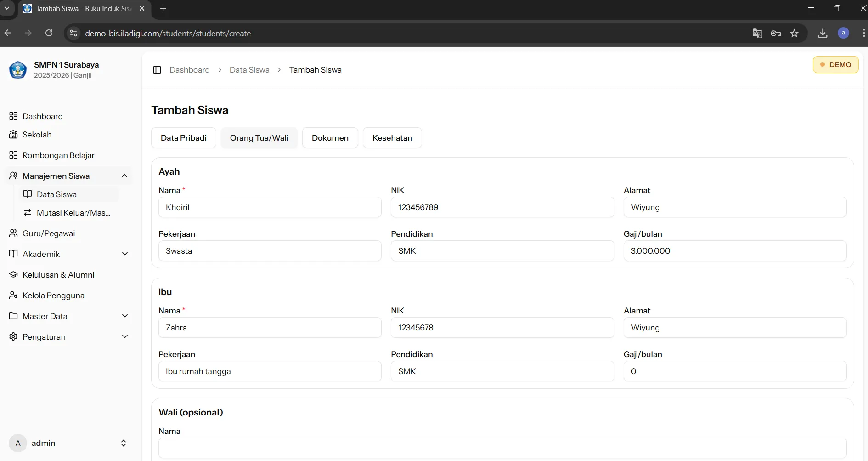The image size is (868, 461).
Task: Click the Data Siswa book icon
Action: pyautogui.click(x=28, y=194)
